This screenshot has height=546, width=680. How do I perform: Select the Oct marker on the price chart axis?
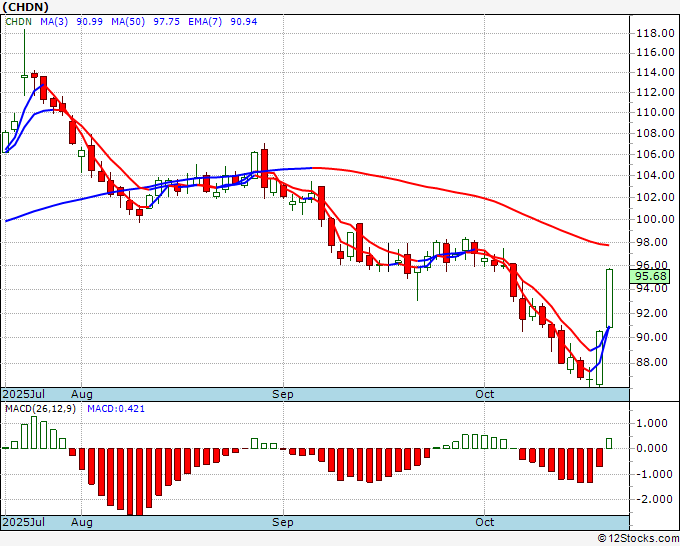point(485,395)
